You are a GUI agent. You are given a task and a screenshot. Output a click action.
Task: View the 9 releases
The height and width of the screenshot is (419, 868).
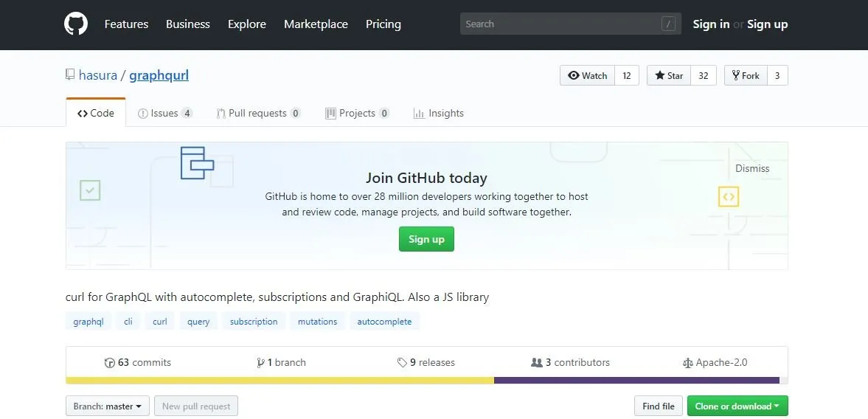tap(426, 362)
